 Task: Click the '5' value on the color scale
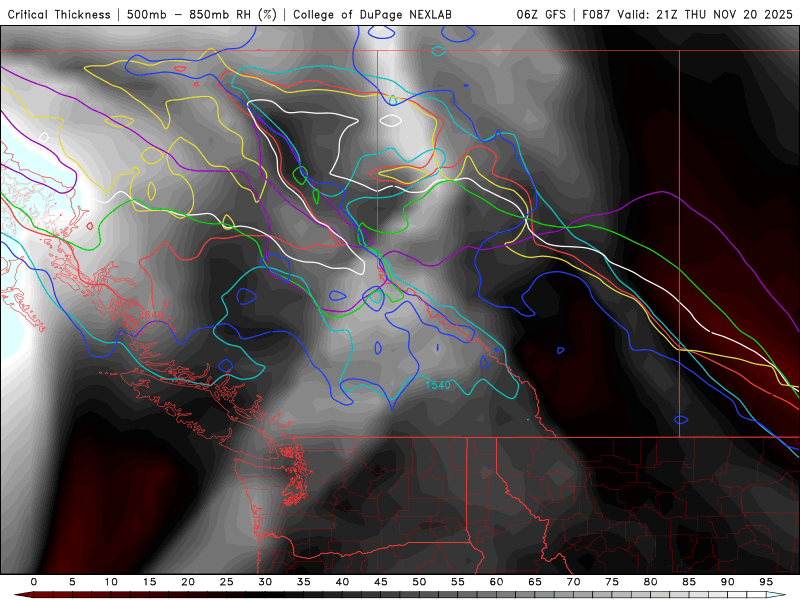pos(72,582)
